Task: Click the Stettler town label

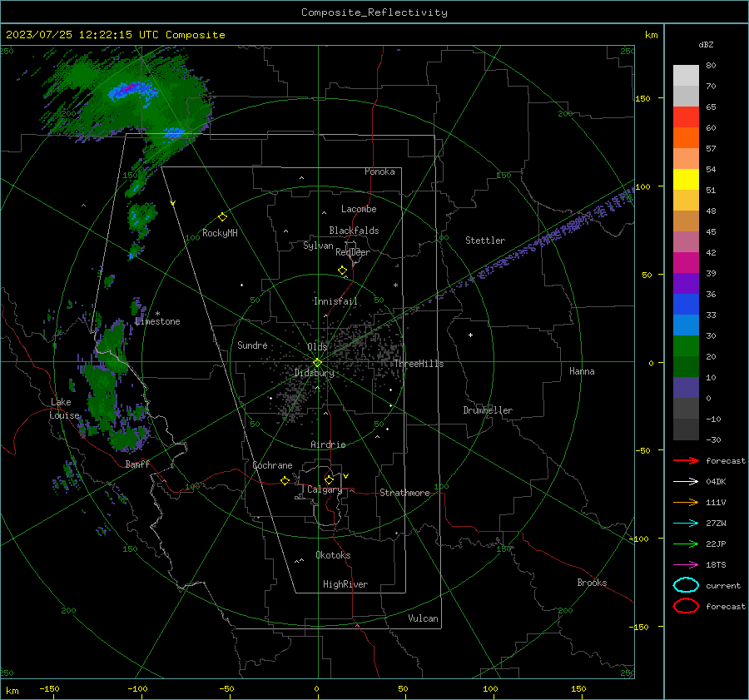Action: (x=485, y=241)
